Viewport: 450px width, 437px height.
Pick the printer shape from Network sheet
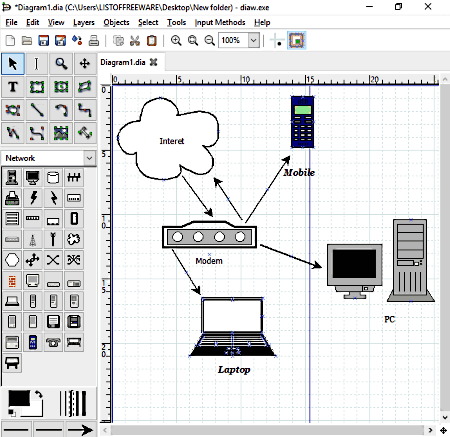(x=12, y=198)
